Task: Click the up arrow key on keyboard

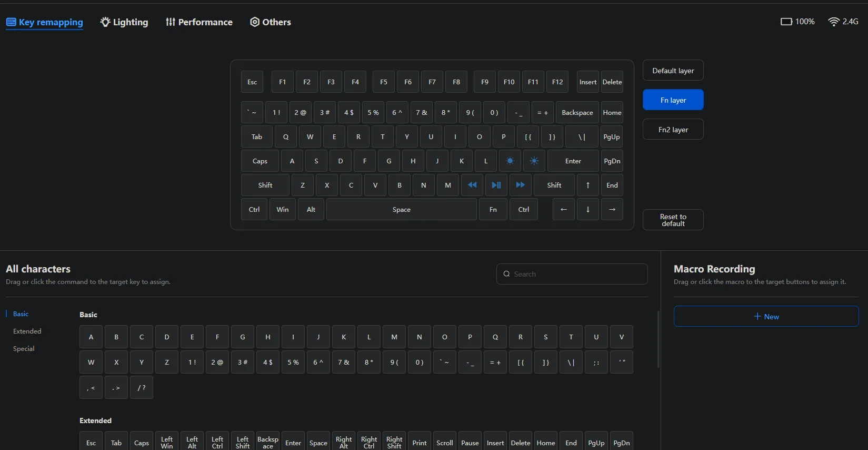Action: pos(587,185)
